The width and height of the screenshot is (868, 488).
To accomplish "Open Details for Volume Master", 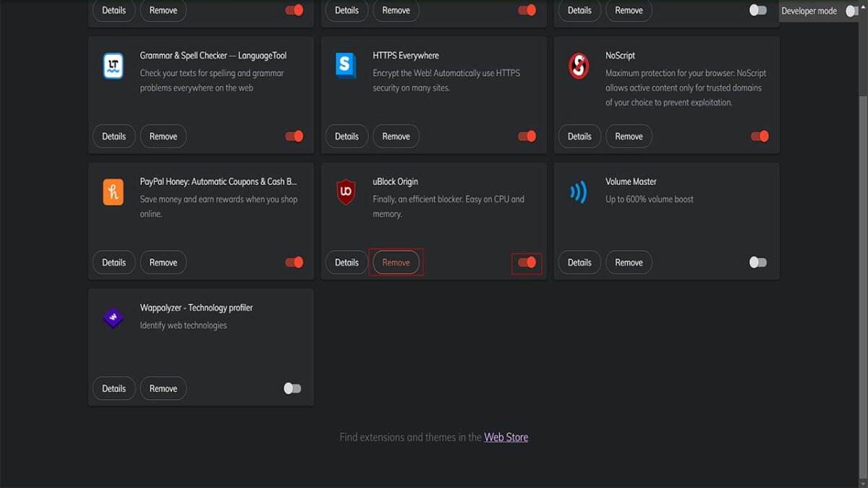I will coord(579,262).
